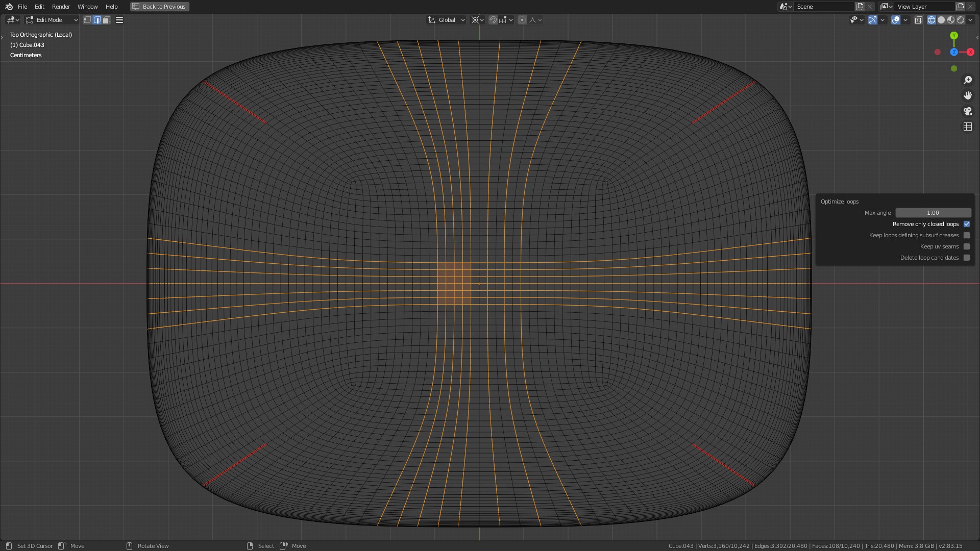Enable Keep uv seams checkbox
This screenshot has height=551, width=980.
click(x=966, y=246)
